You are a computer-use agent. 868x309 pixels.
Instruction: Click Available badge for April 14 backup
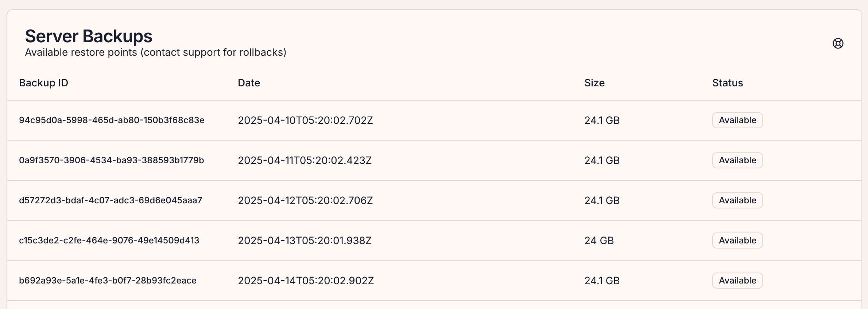[x=737, y=281]
